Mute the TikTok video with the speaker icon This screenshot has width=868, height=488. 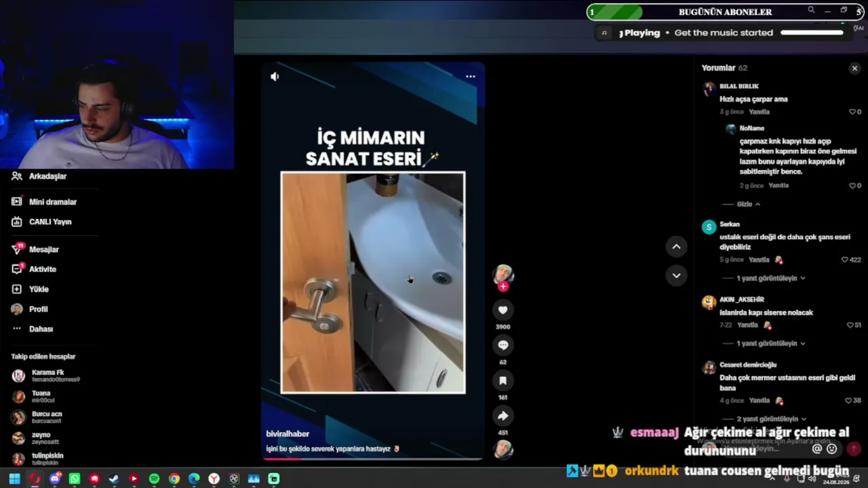pos(275,77)
